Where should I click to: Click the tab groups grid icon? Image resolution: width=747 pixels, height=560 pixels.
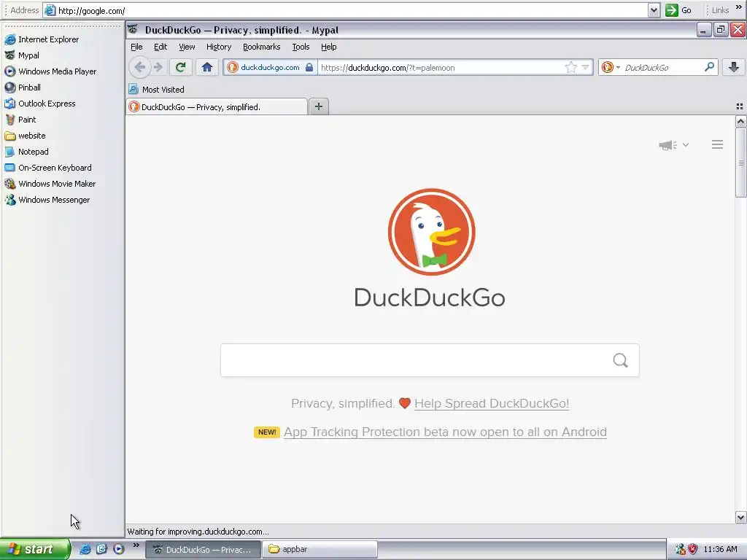click(740, 106)
